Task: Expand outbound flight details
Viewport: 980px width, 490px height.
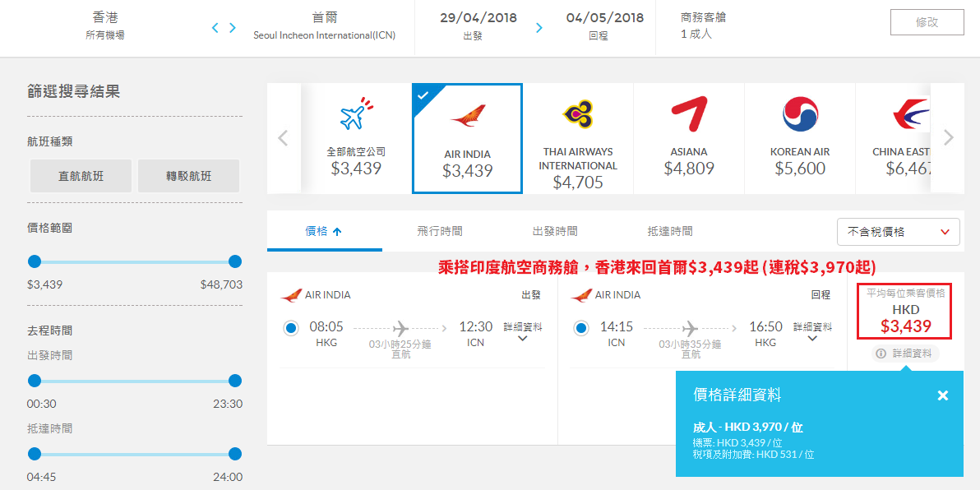Action: (523, 332)
